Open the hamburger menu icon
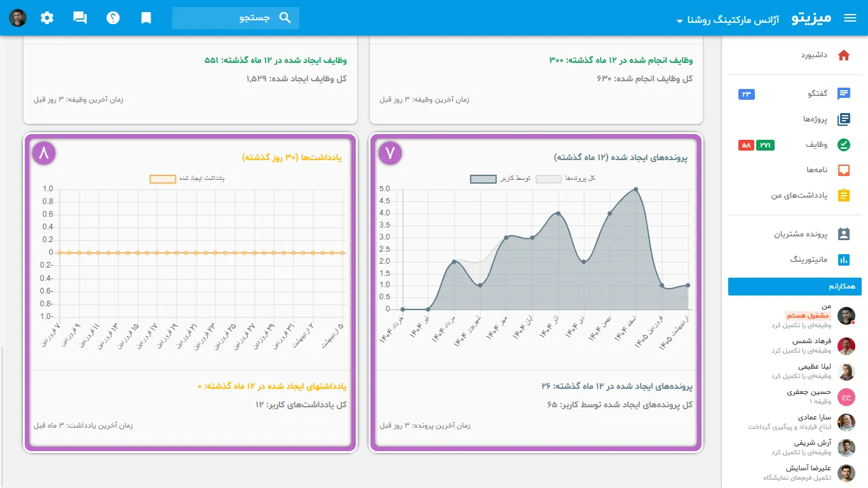 point(850,18)
